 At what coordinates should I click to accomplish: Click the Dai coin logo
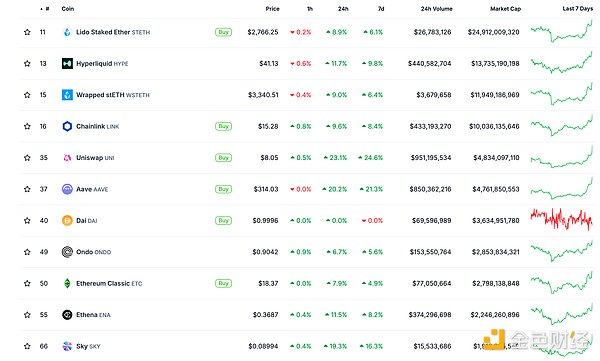67,221
